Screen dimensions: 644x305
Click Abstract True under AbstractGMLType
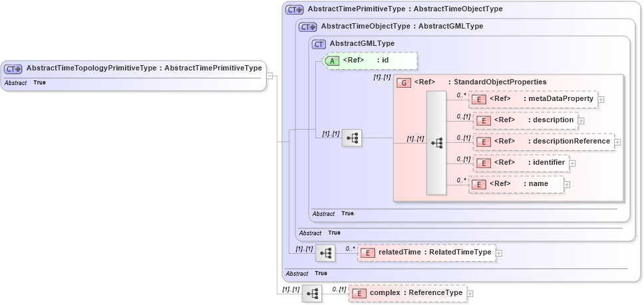point(333,213)
